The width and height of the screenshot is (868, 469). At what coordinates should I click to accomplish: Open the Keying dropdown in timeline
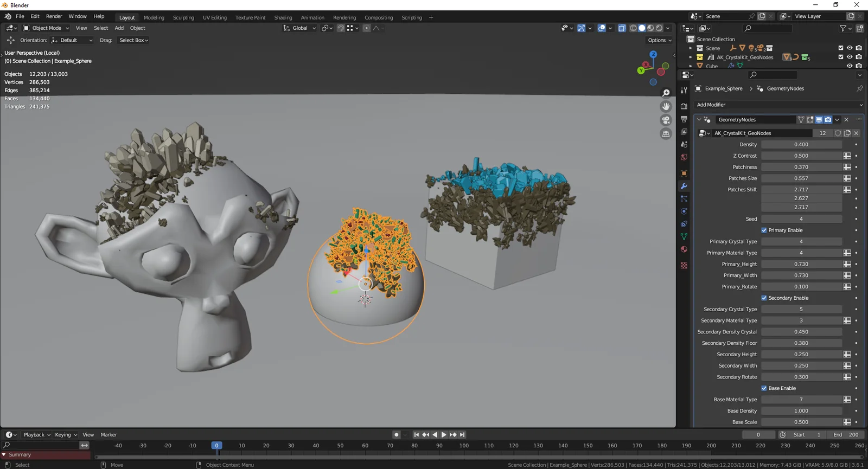coord(66,435)
